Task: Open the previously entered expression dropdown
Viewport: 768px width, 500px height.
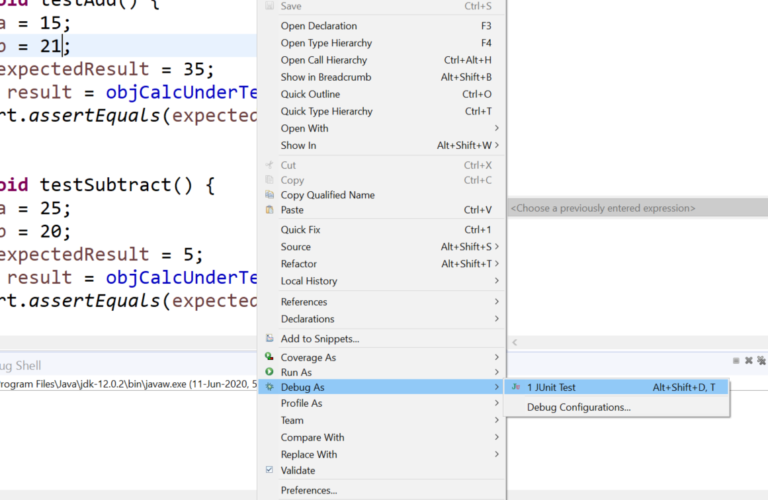Action: pyautogui.click(x=636, y=208)
